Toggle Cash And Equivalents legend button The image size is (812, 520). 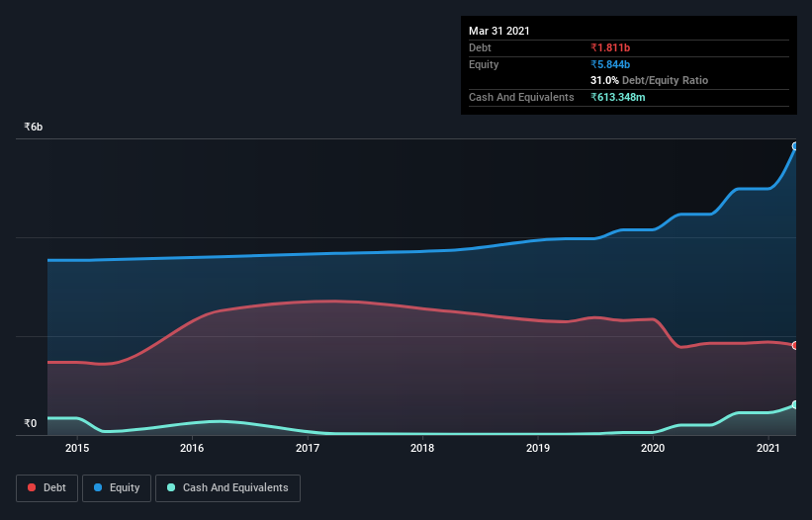pyautogui.click(x=227, y=488)
